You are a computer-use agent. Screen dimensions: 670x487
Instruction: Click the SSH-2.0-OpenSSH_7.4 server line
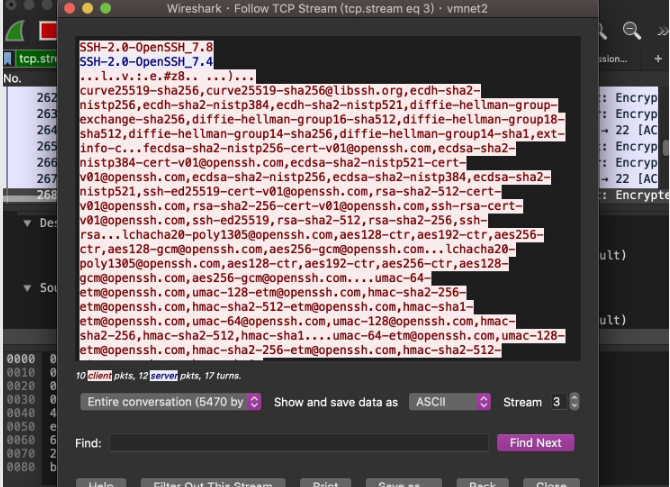pyautogui.click(x=146, y=62)
